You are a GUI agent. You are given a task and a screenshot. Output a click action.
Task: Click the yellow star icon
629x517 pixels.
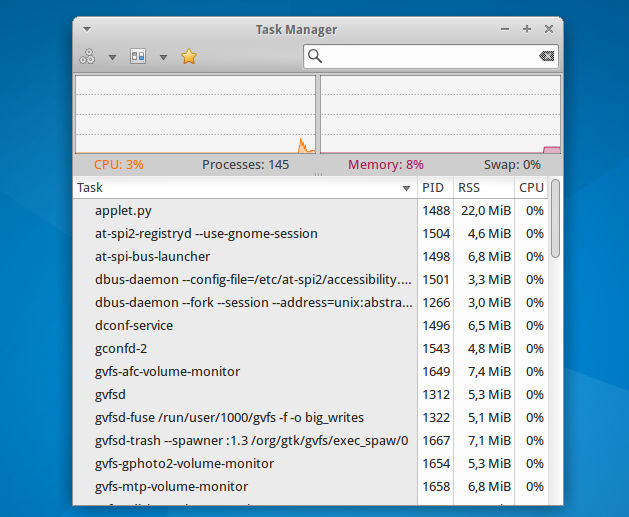click(189, 57)
